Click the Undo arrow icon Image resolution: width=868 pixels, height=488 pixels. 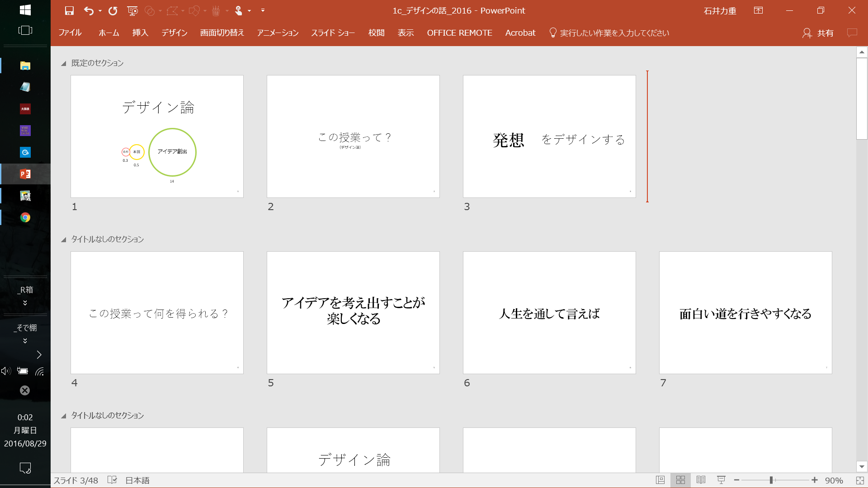[89, 10]
